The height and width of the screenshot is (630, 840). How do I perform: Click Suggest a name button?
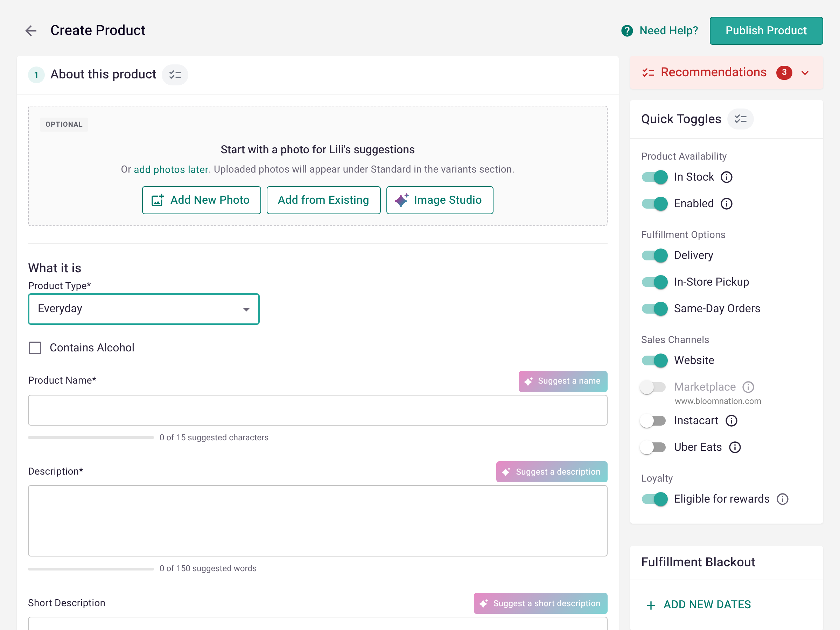click(563, 381)
